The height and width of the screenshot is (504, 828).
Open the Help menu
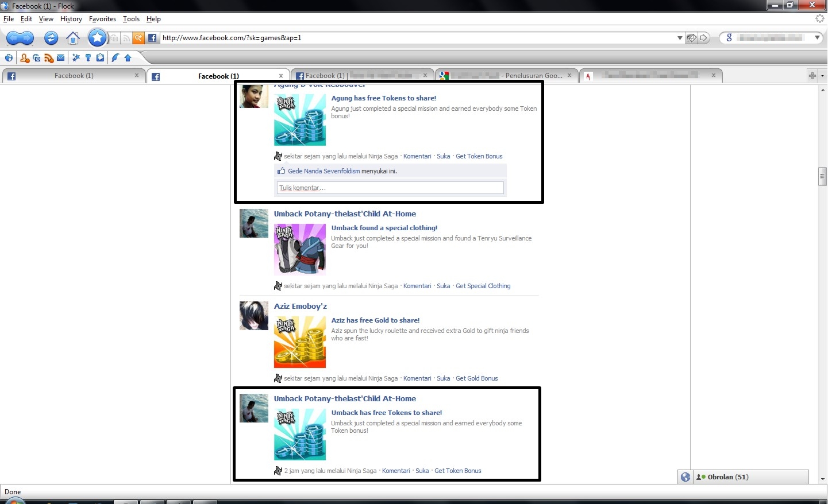[x=153, y=19]
